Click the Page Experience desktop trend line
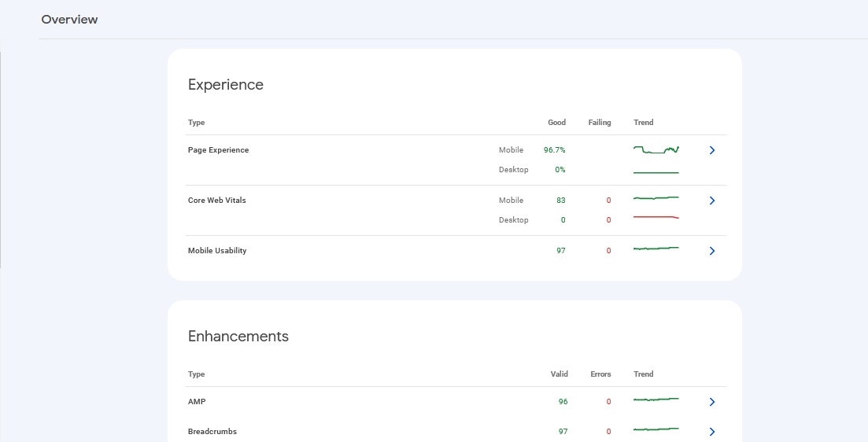 point(656,171)
